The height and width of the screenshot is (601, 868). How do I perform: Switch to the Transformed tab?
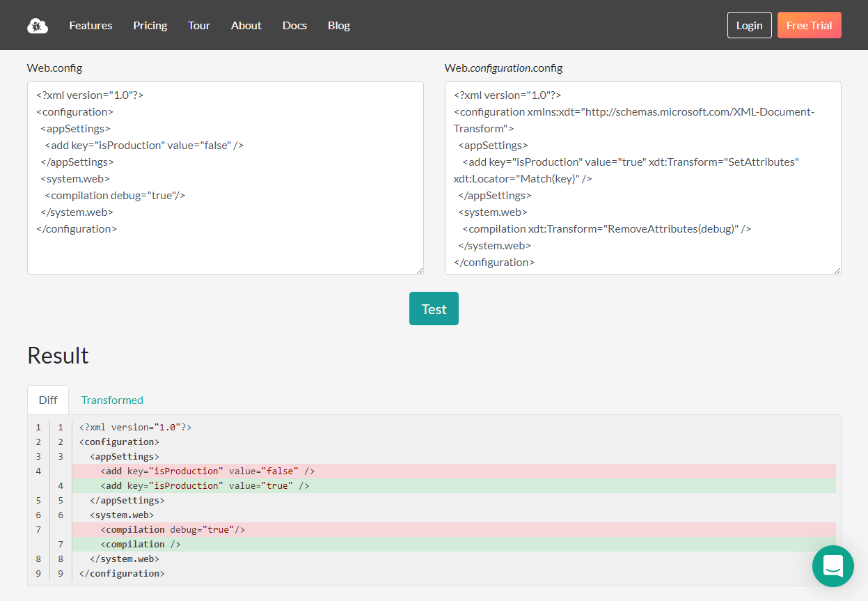(x=112, y=400)
